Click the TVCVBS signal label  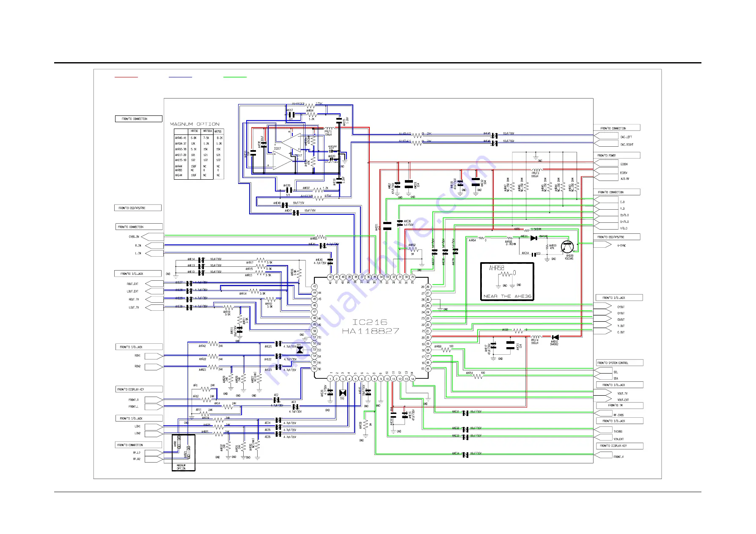click(x=618, y=432)
